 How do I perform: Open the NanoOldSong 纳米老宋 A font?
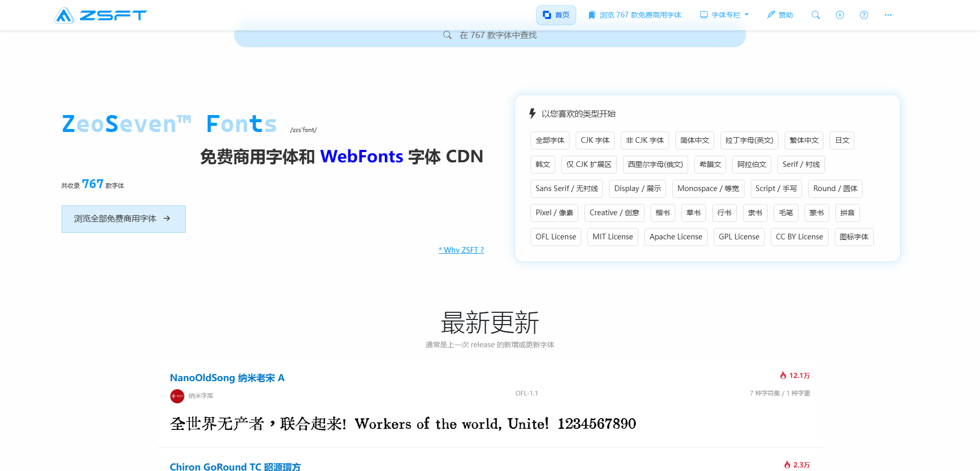tap(227, 378)
